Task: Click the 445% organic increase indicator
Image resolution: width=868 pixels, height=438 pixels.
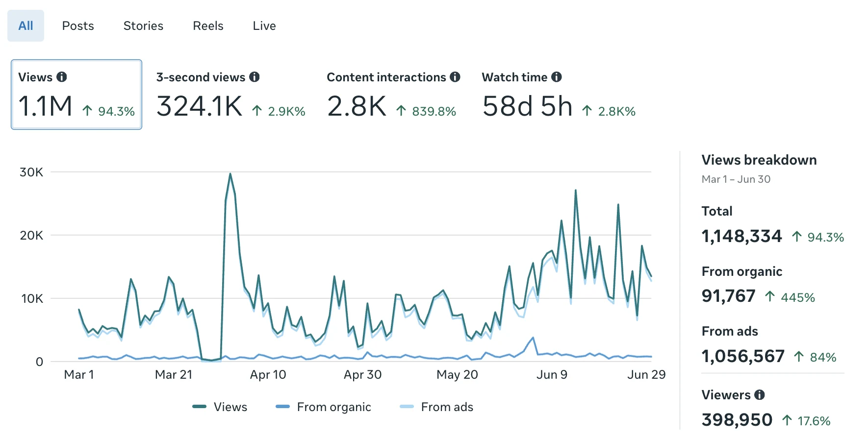Action: (790, 297)
